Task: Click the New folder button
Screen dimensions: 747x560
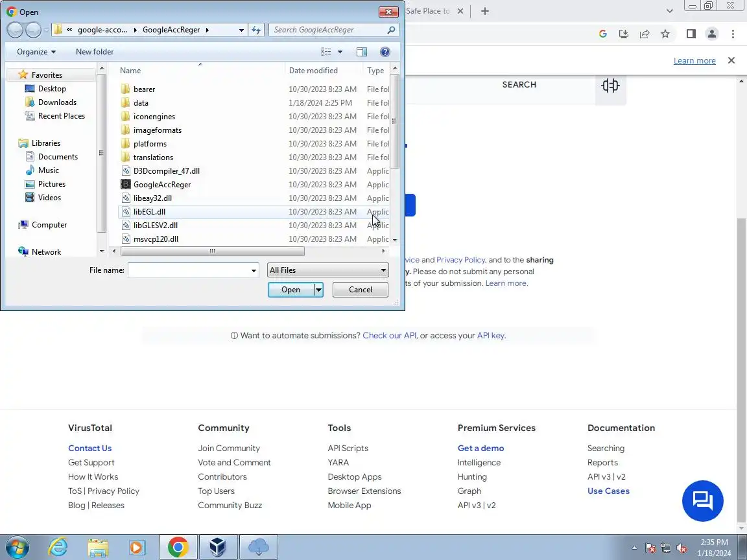Action: pyautogui.click(x=95, y=51)
